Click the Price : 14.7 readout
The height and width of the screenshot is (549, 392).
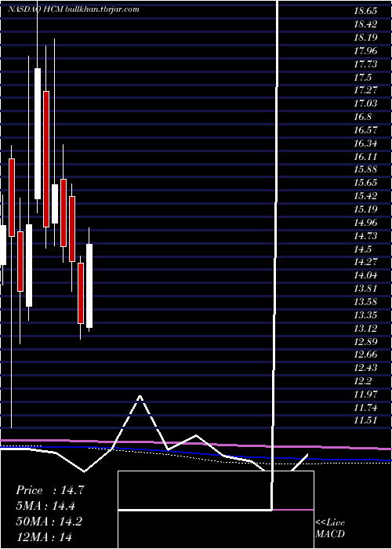(x=50, y=490)
